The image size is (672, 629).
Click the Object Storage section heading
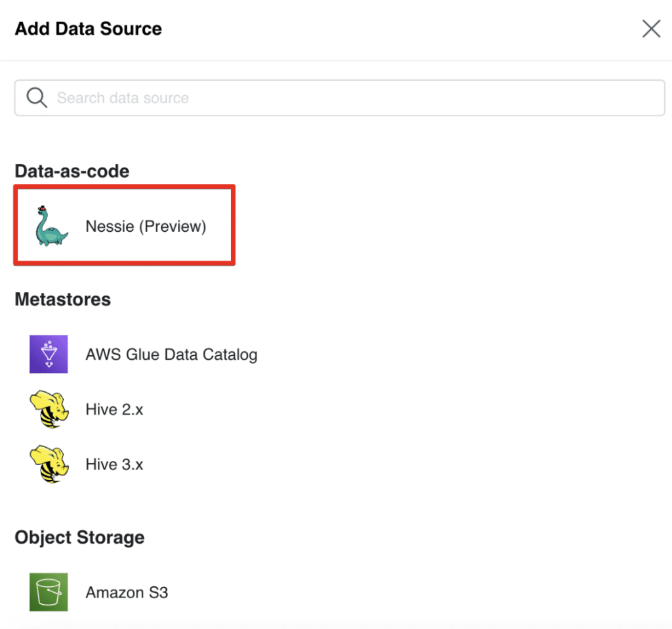(79, 538)
